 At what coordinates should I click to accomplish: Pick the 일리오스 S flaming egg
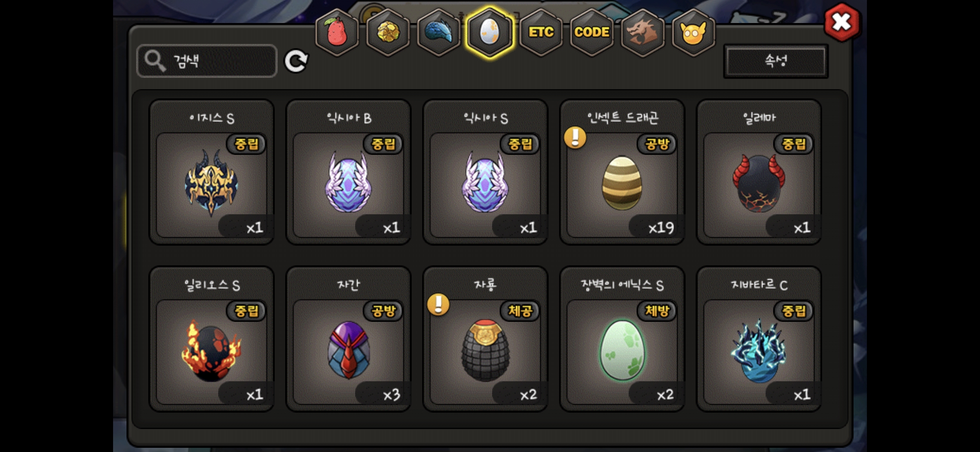(x=211, y=339)
